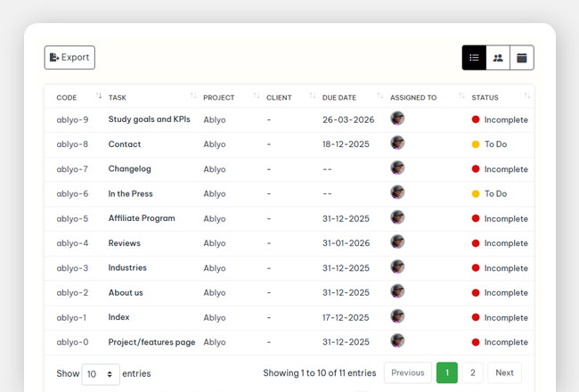This screenshot has width=579, height=392.
Task: Click assignee avatar in Industries row
Action: click(x=397, y=266)
